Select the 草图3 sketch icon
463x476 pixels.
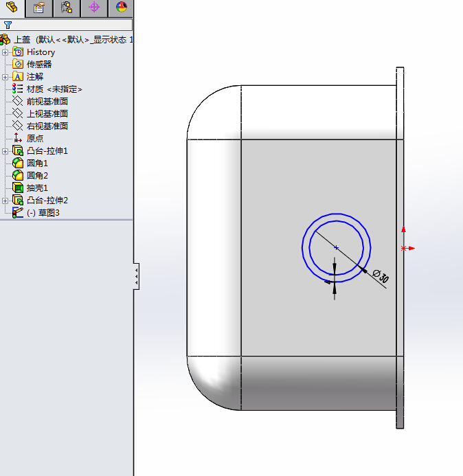pyautogui.click(x=18, y=212)
